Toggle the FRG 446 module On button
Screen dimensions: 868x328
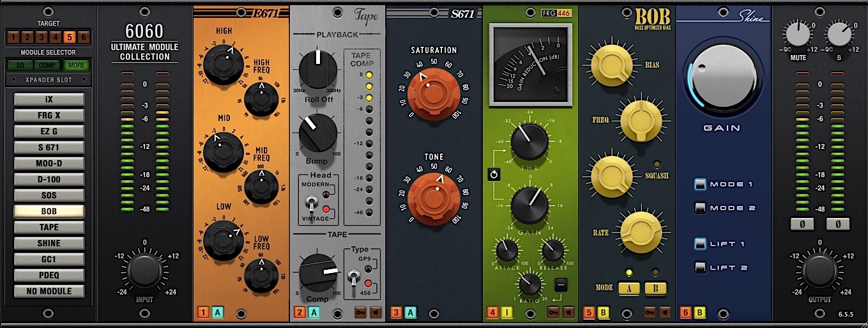554,313
